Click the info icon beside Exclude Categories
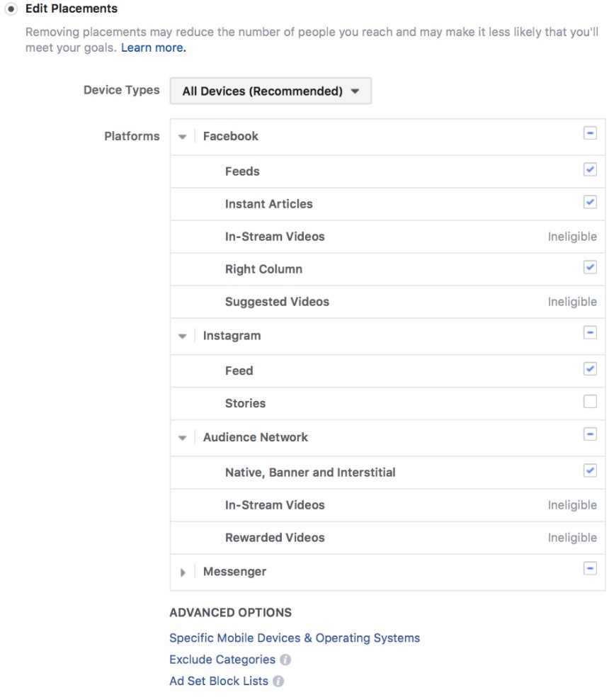The height and width of the screenshot is (700, 609). coord(285,660)
